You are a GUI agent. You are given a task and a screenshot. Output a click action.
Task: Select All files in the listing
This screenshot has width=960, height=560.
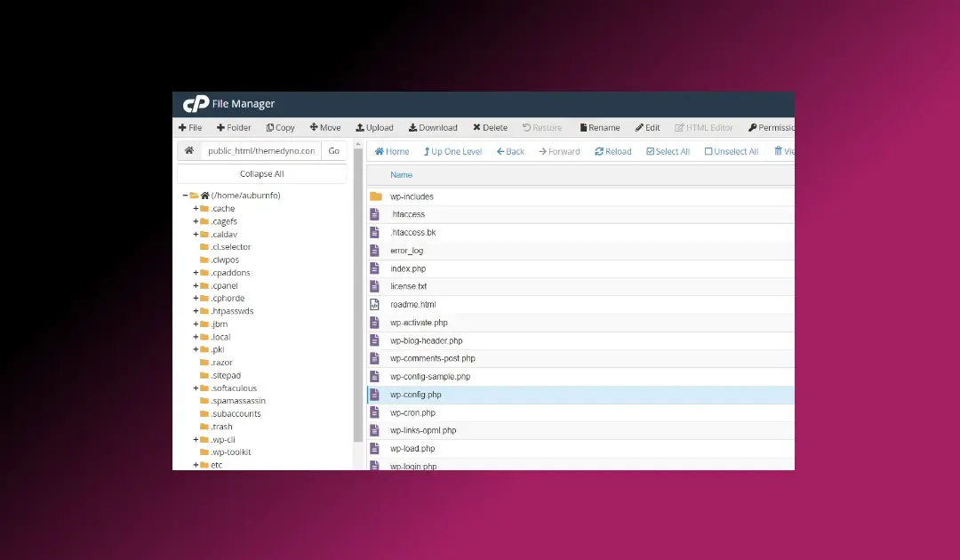(668, 151)
